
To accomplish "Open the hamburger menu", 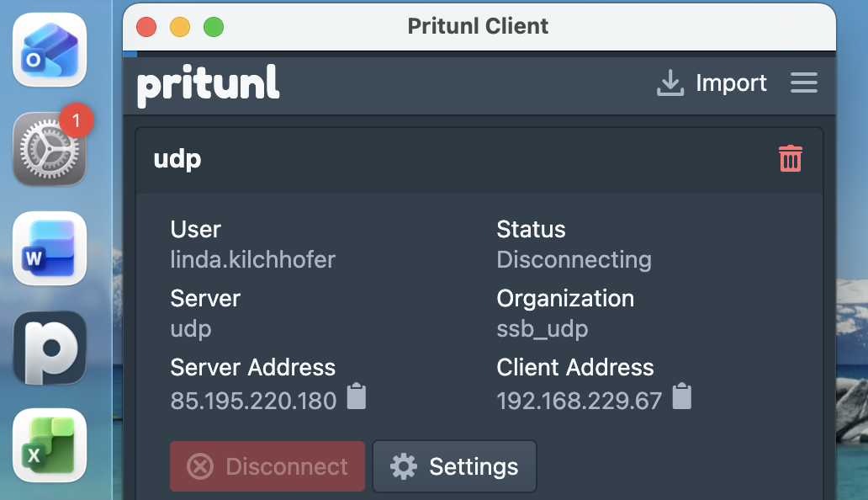I will [x=804, y=82].
